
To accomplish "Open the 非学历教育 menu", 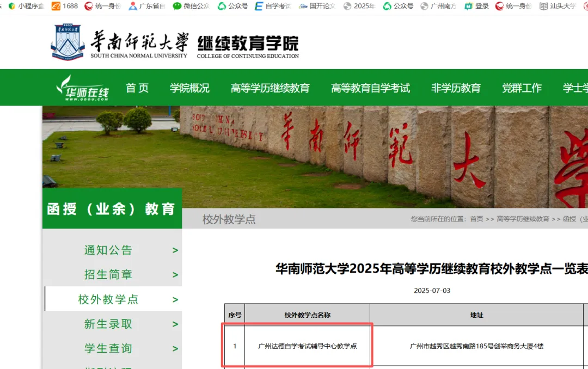I will tap(456, 88).
